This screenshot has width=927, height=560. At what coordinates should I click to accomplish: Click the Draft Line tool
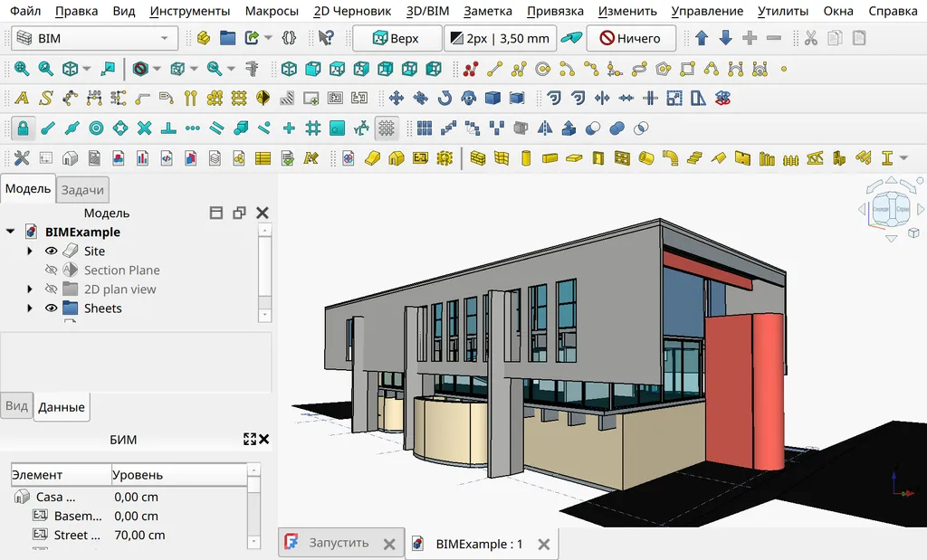coord(494,69)
